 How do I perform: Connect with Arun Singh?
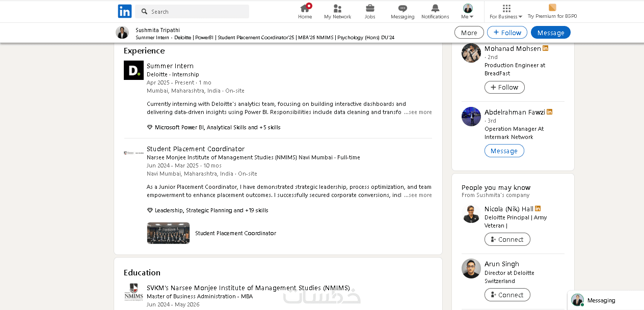click(507, 295)
